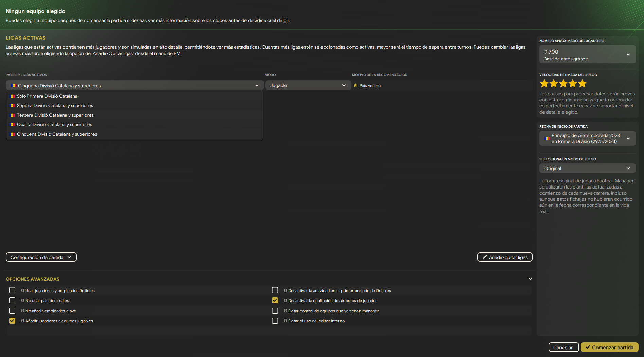Screen dimensions: 644x357
Task: Select 'Solo Primera Divisió Catalana' option
Action: pyautogui.click(x=47, y=96)
